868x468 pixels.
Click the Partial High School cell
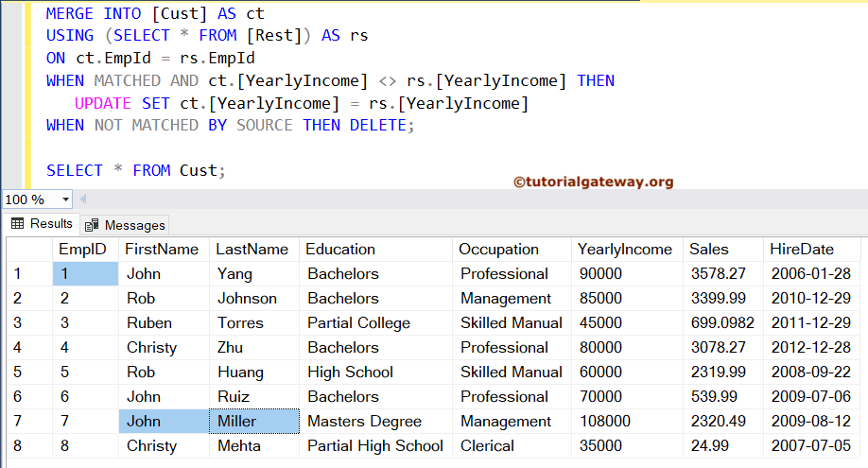click(x=375, y=446)
